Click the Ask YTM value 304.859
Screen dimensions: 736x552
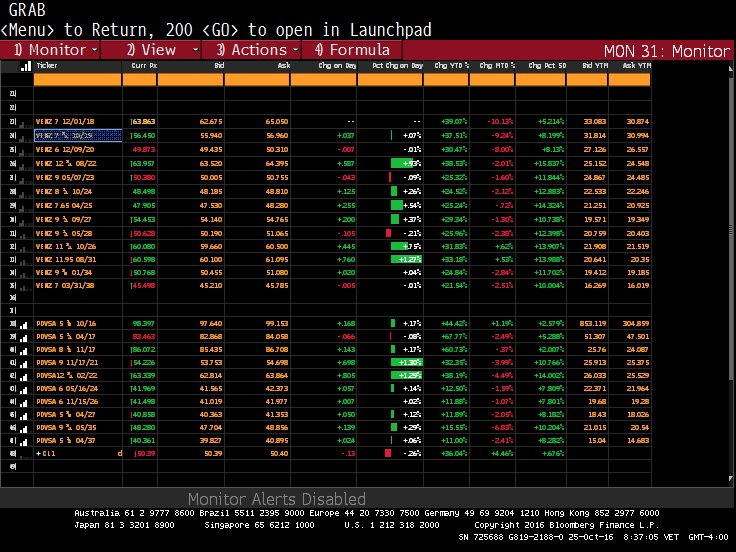pos(635,323)
